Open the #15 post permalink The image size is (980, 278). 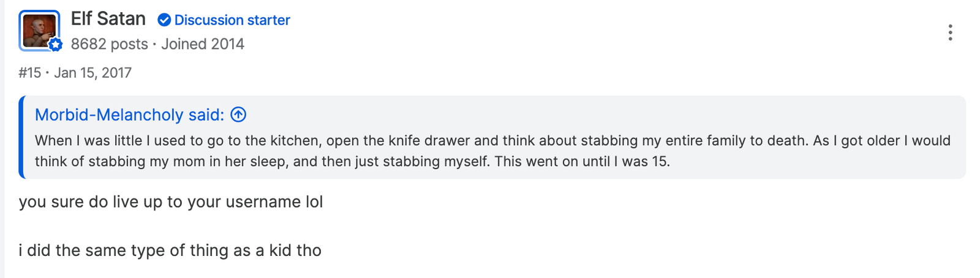[30, 73]
